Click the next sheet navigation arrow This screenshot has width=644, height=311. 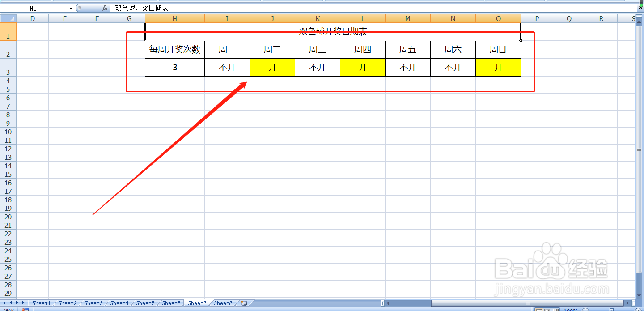[x=17, y=303]
